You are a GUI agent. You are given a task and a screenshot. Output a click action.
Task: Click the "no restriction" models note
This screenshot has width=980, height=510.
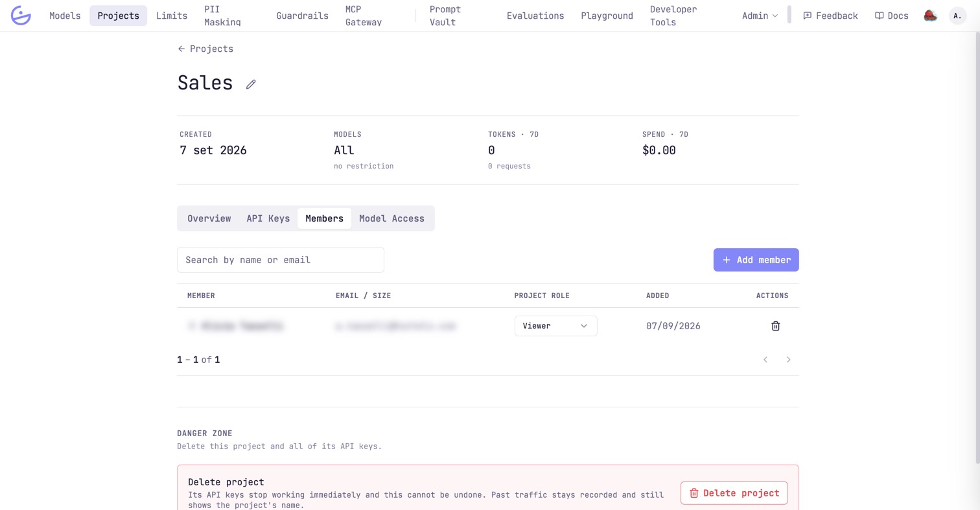[364, 166]
